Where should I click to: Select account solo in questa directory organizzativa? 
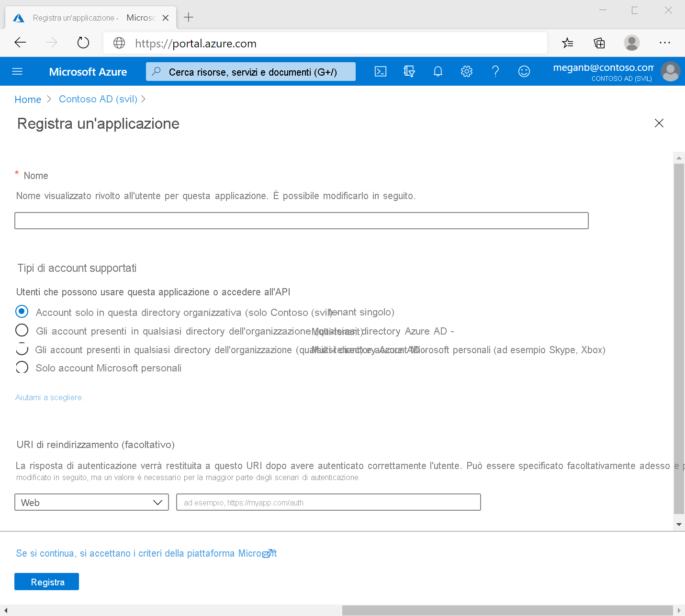(x=22, y=312)
